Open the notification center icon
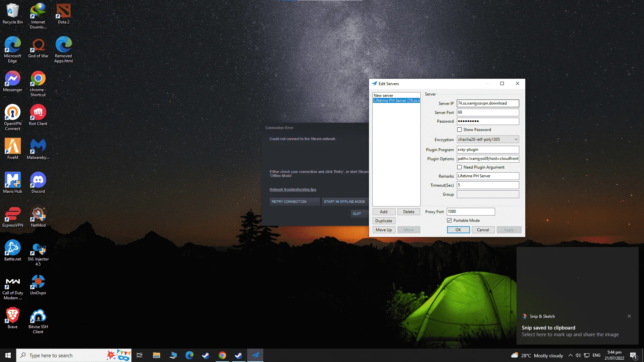 (634, 356)
